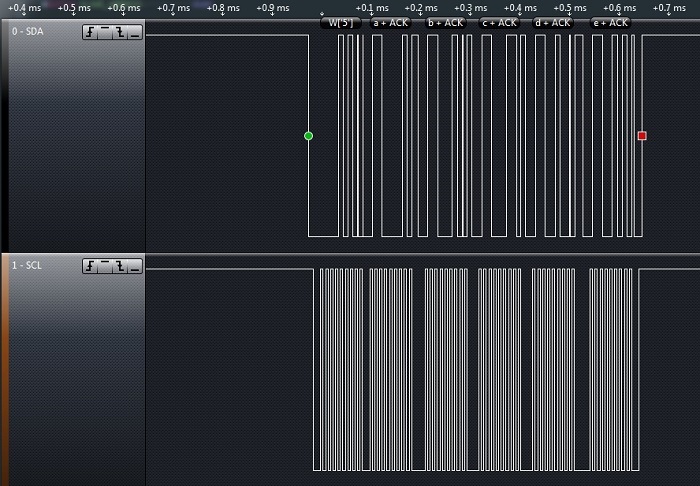
Task: Click the +0.1 ms time ruler label
Action: [371, 8]
